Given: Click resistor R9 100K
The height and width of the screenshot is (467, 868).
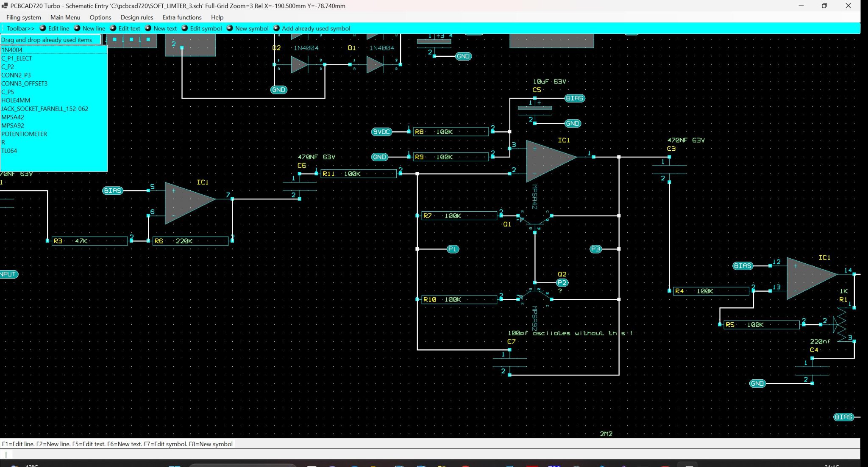Looking at the screenshot, I should (x=451, y=157).
